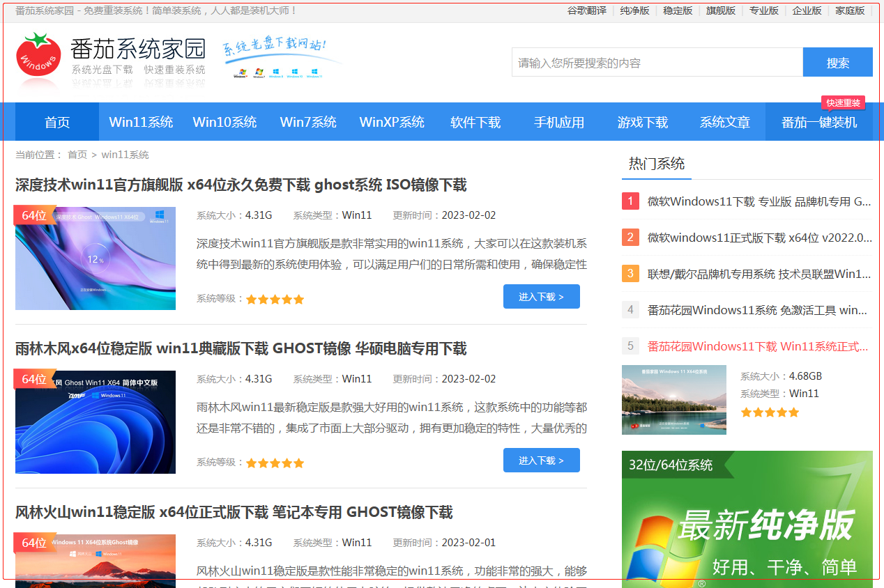Click the lake landscape Windows 11 sidebar thumbnail
Image resolution: width=884 pixels, height=588 pixels.
click(674, 400)
